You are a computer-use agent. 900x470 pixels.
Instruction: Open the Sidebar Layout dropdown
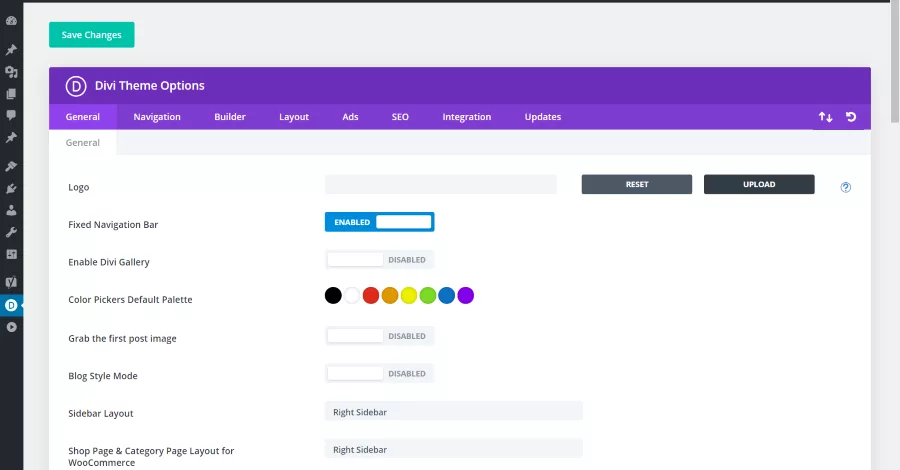[x=453, y=412]
